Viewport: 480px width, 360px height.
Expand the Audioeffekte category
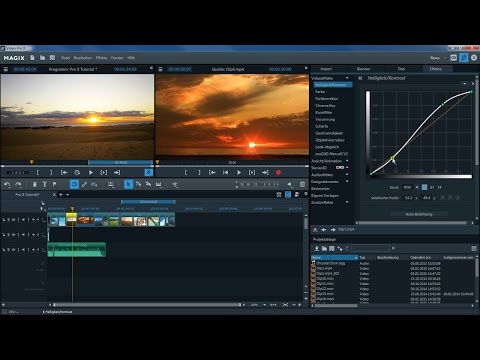(x=347, y=175)
